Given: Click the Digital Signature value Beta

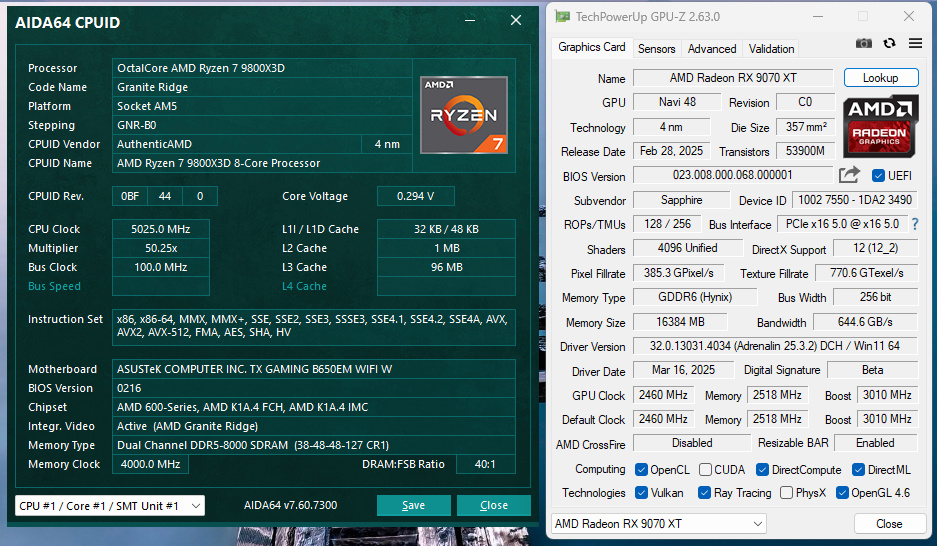Looking at the screenshot, I should click(x=872, y=370).
